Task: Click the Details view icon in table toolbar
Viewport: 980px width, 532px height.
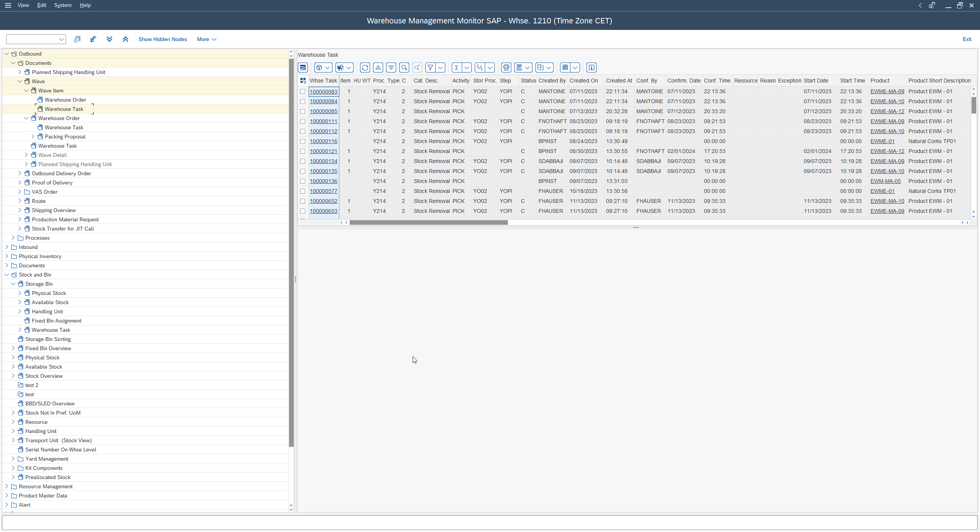Action: [x=303, y=68]
